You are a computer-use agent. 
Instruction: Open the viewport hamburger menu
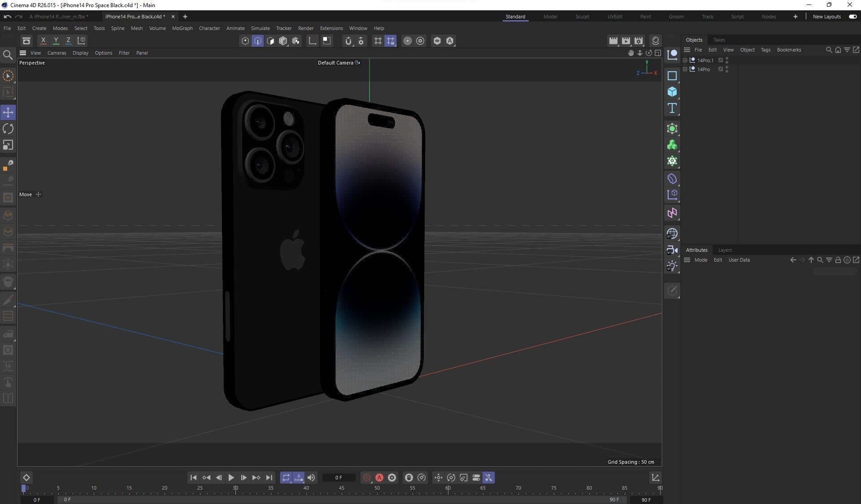[x=23, y=53]
